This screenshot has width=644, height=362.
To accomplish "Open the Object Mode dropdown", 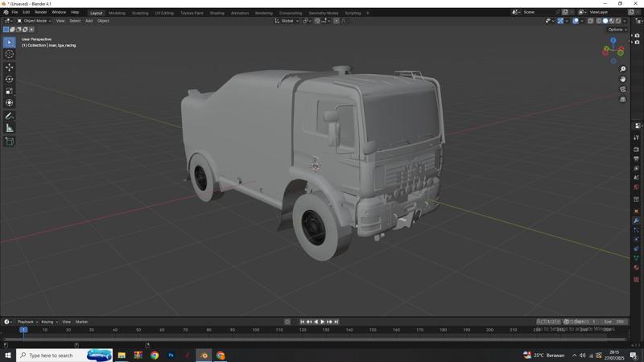I will tap(35, 21).
